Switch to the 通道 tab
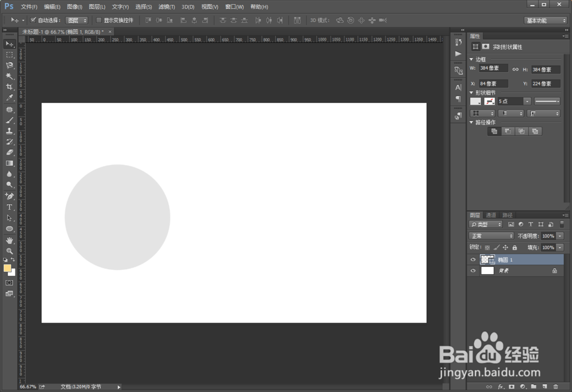The image size is (572, 392). pyautogui.click(x=491, y=215)
